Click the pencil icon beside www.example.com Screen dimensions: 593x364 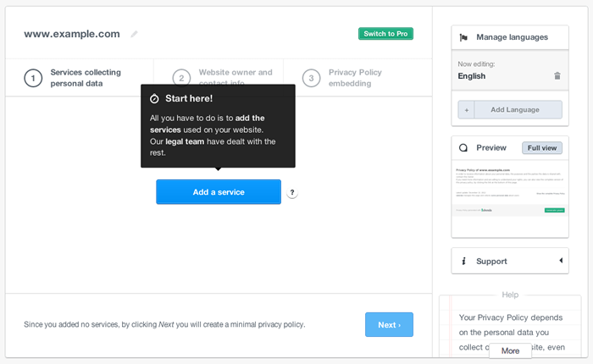point(134,34)
